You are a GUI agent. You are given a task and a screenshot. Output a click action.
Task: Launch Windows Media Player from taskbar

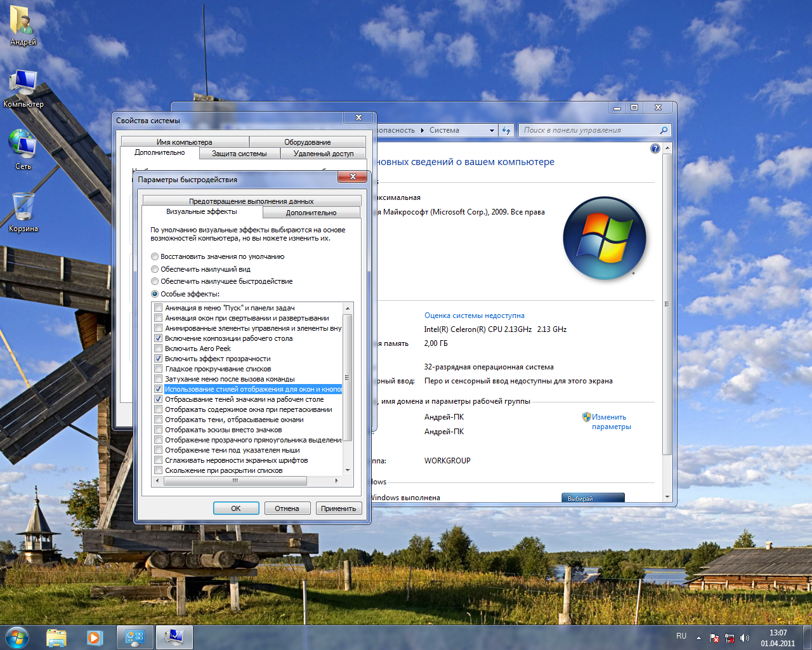(x=95, y=637)
